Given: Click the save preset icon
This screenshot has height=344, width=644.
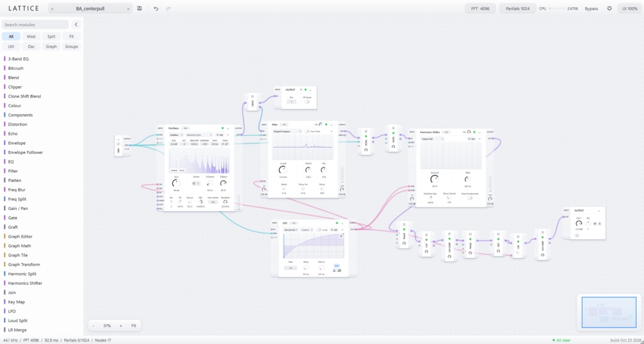Looking at the screenshot, I should (140, 8).
